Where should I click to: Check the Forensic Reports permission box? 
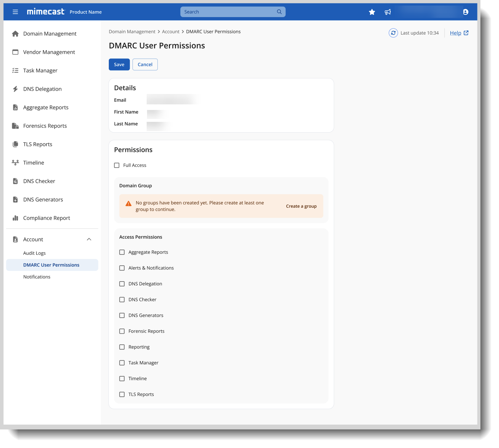point(122,331)
